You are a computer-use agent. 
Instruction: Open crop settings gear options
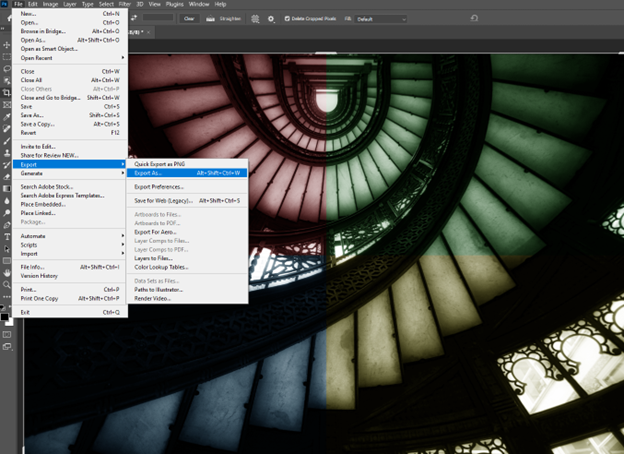[271, 19]
